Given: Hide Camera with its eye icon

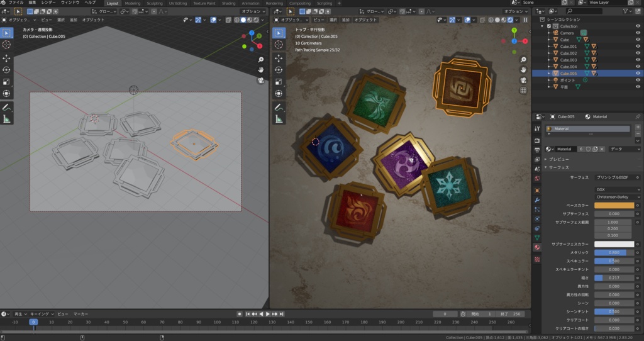Looking at the screenshot, I should (x=638, y=33).
